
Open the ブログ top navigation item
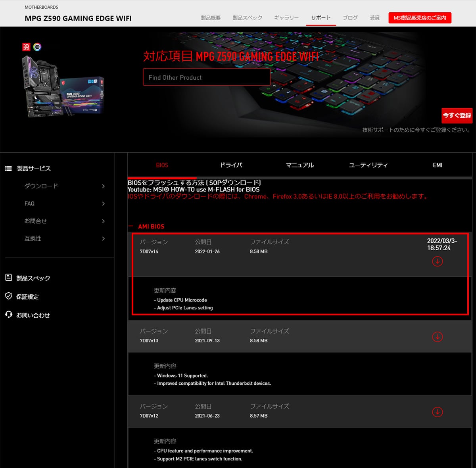coord(350,18)
